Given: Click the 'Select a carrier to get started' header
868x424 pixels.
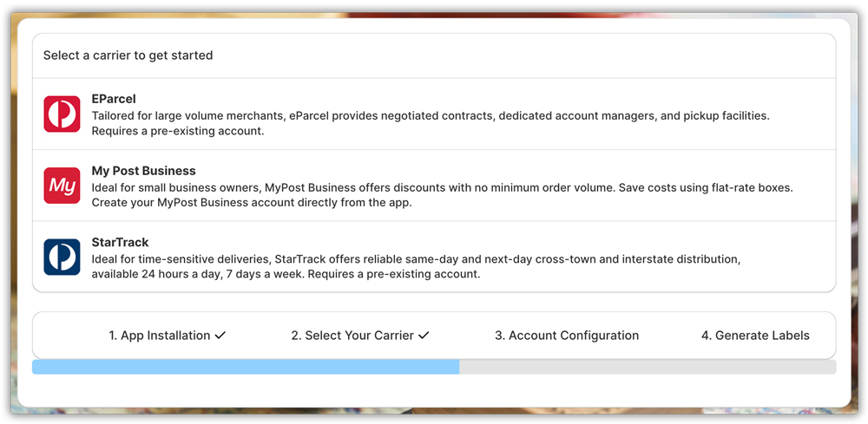Looking at the screenshot, I should [x=128, y=55].
